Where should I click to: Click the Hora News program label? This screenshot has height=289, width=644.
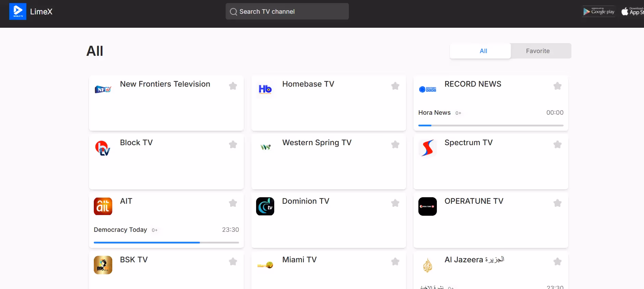pos(434,113)
